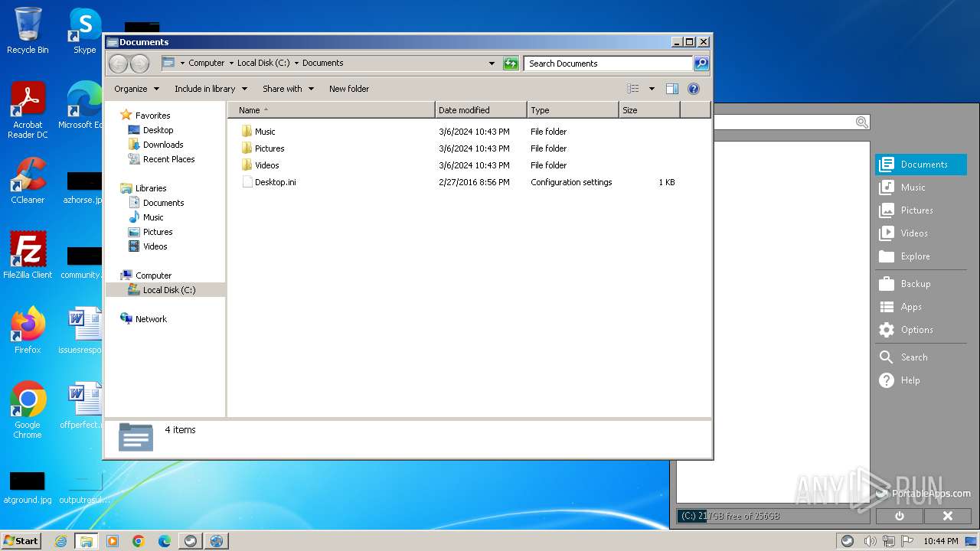This screenshot has height=551, width=980.
Task: Open the Pictures library in the sidebar
Action: 158,232
